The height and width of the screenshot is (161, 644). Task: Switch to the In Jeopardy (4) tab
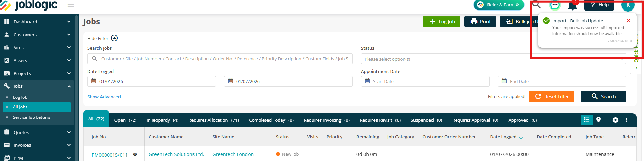point(162,120)
